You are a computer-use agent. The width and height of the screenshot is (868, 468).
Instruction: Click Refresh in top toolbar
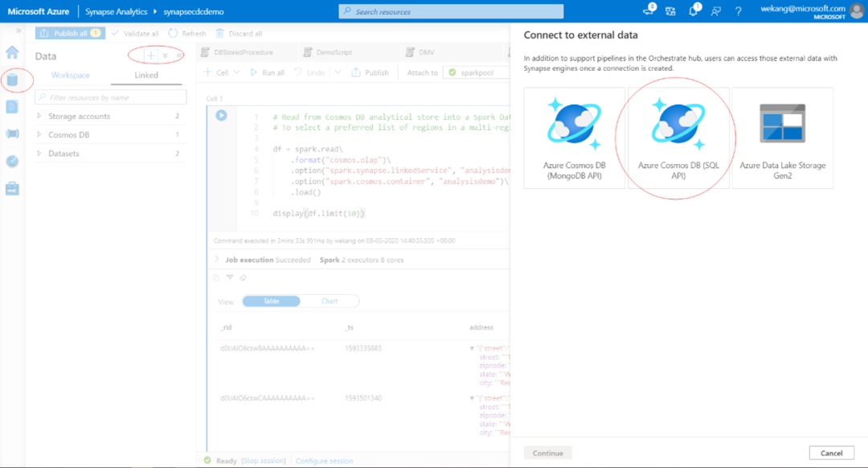click(x=187, y=33)
